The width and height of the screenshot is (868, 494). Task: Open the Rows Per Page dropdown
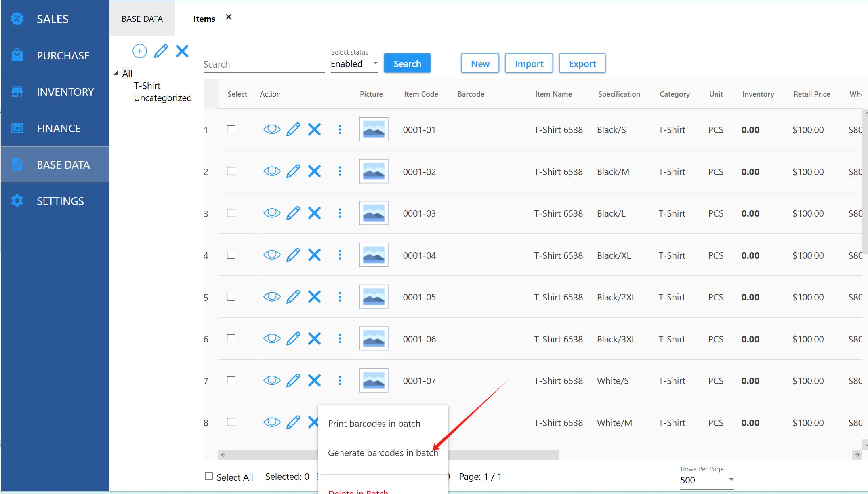tap(706, 480)
